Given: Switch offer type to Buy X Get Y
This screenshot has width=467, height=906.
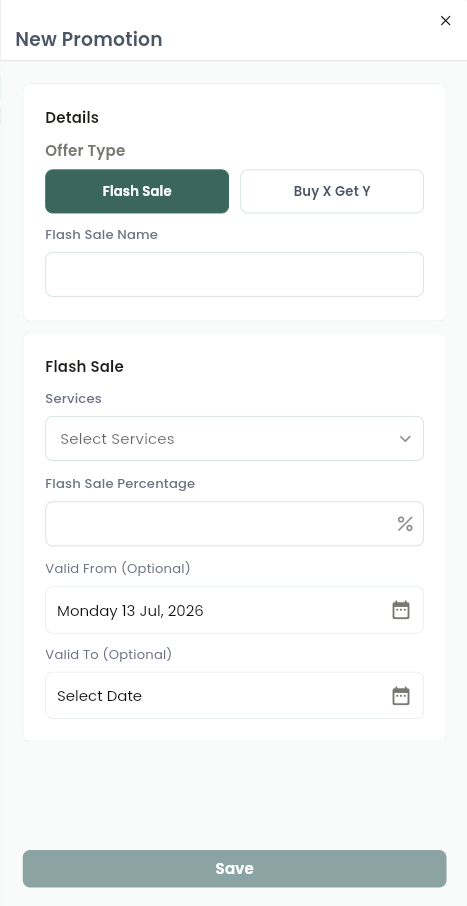Looking at the screenshot, I should (x=332, y=191).
